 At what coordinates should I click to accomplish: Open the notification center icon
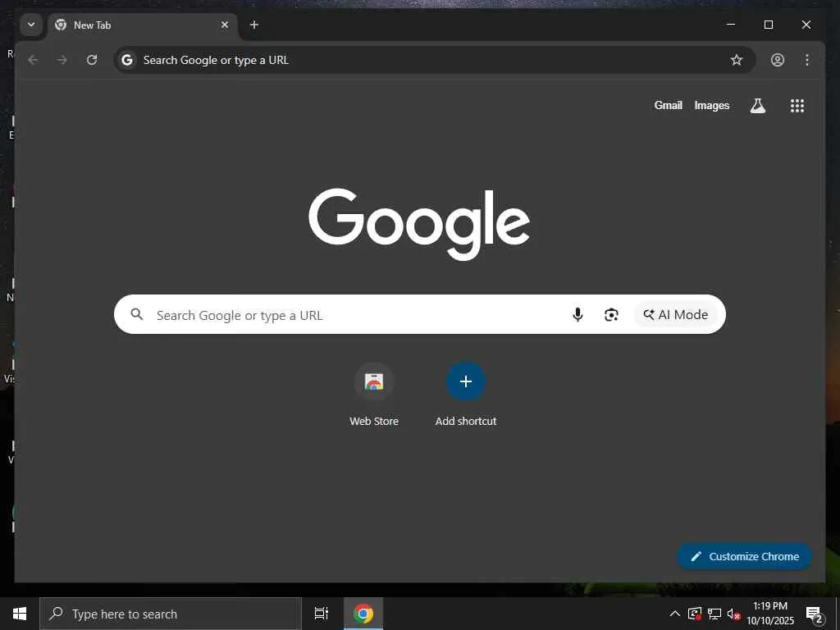814,614
